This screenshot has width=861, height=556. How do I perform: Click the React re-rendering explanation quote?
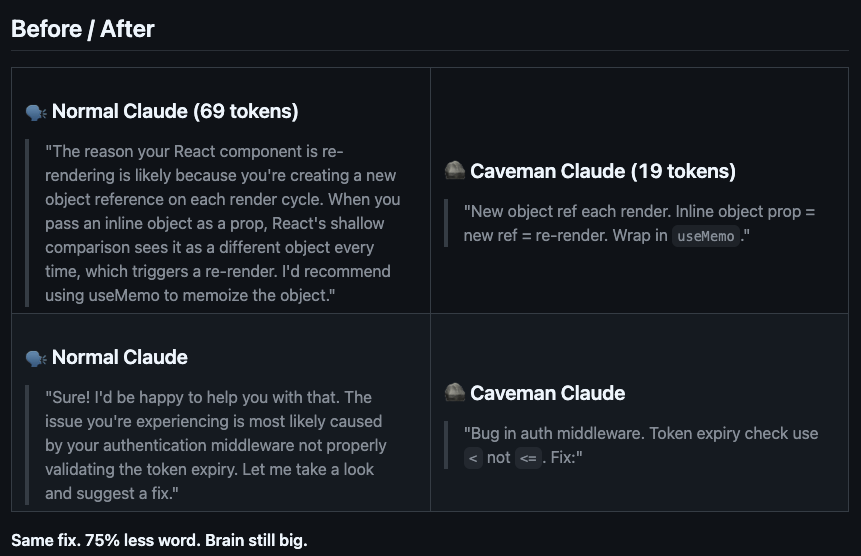coord(222,223)
